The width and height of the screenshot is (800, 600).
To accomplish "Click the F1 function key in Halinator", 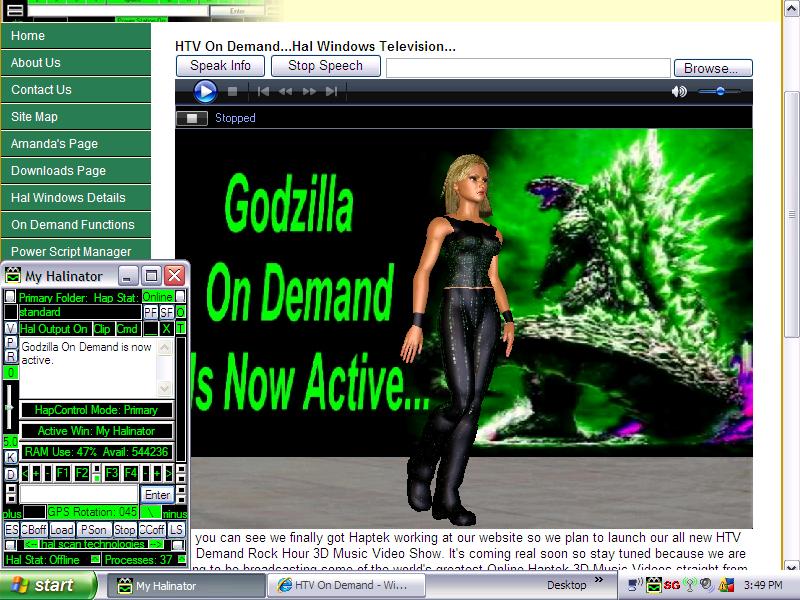I will point(63,473).
